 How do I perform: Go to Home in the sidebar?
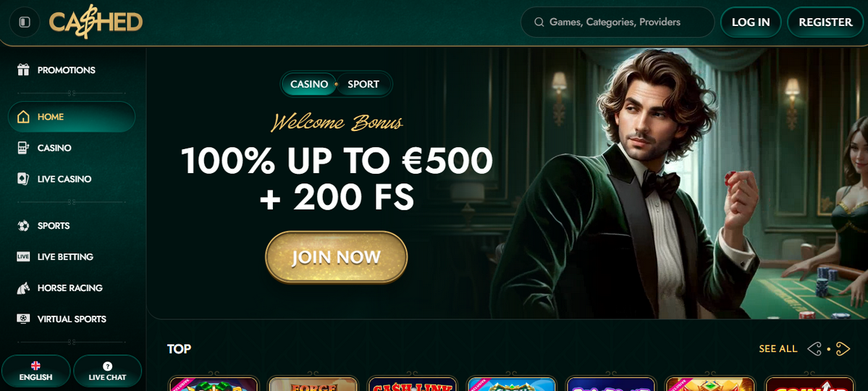point(72,117)
